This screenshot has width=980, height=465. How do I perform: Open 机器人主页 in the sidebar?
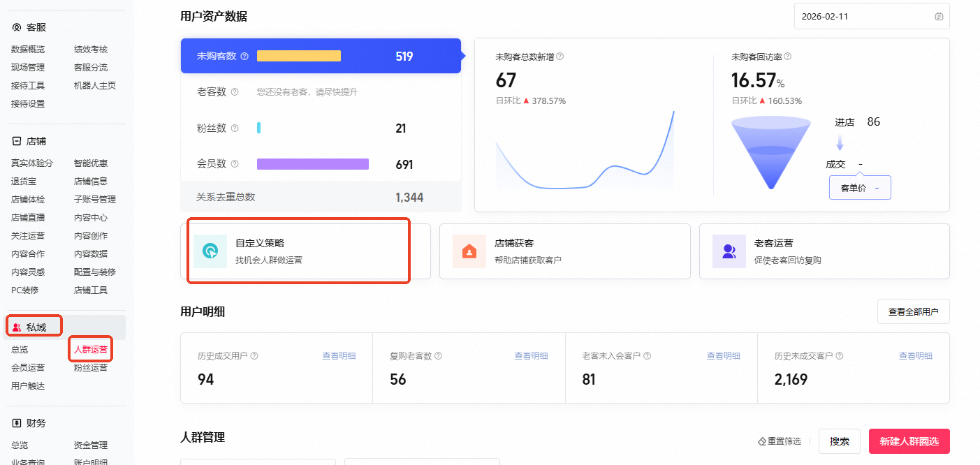coord(95,86)
